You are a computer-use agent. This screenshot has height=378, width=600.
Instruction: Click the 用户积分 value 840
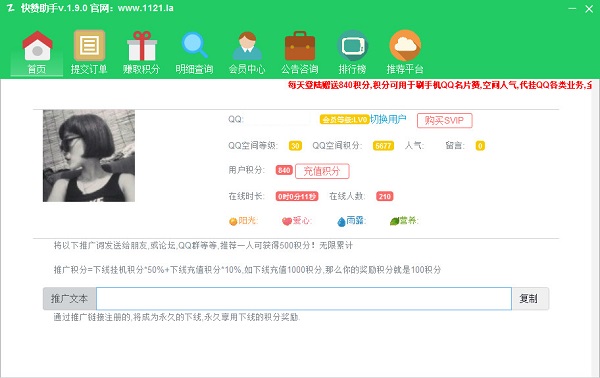click(x=284, y=170)
